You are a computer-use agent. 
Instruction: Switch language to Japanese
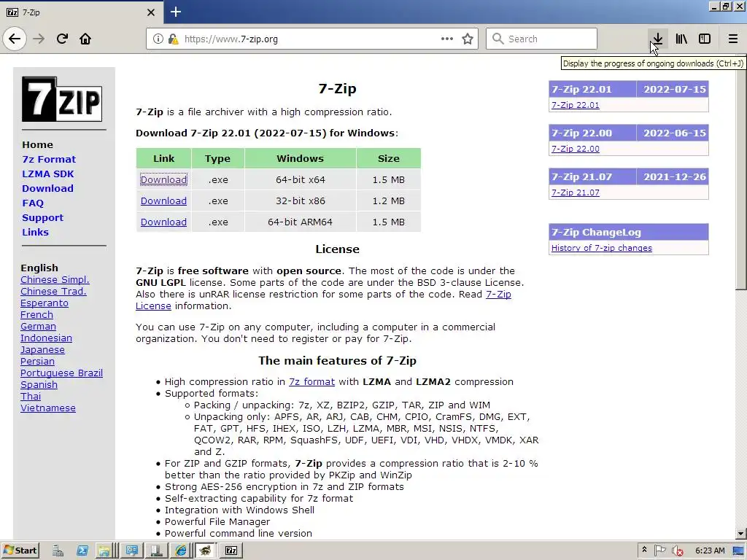(42, 350)
